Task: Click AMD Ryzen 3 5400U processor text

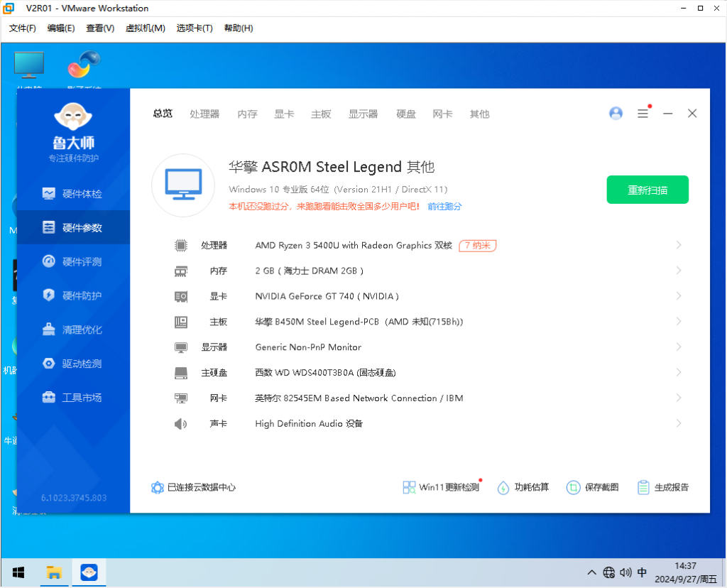Action: click(354, 245)
